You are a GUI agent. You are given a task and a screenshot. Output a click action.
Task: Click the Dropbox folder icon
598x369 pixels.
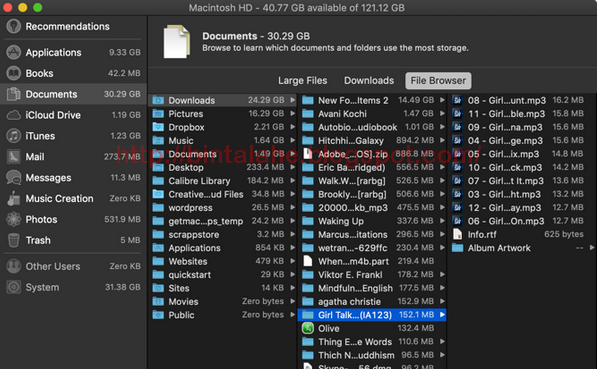pos(158,127)
